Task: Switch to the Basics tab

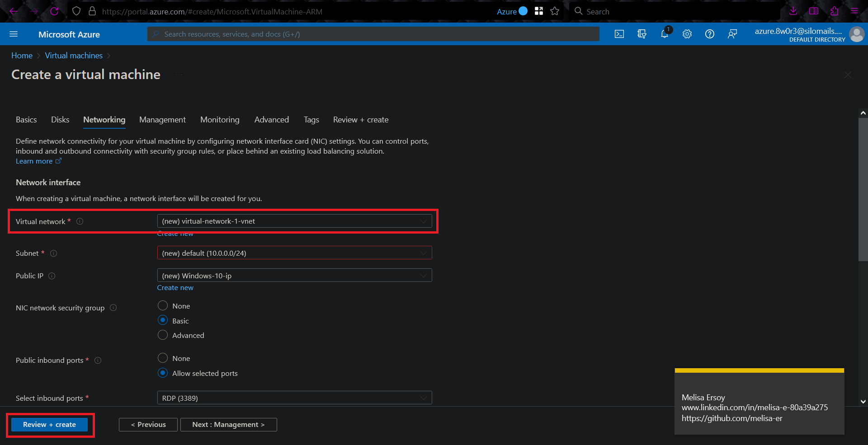Action: point(26,120)
